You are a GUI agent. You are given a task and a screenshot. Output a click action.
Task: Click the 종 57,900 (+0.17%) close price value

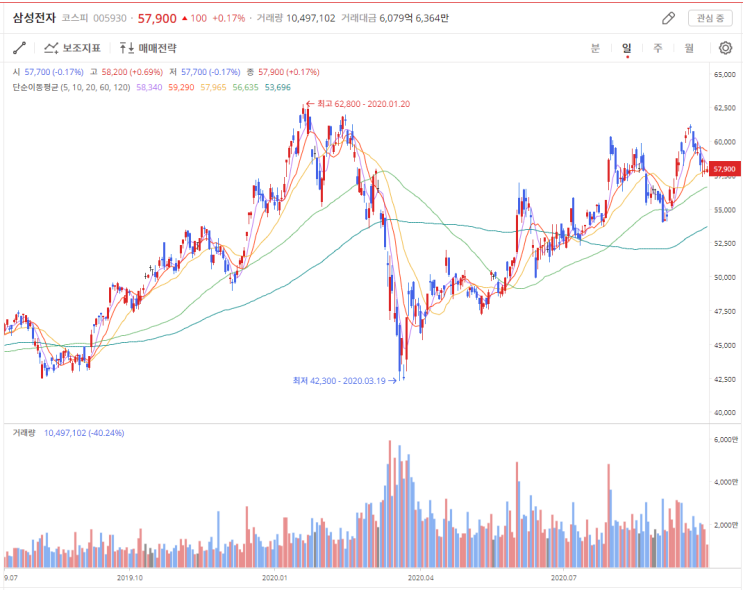click(283, 72)
